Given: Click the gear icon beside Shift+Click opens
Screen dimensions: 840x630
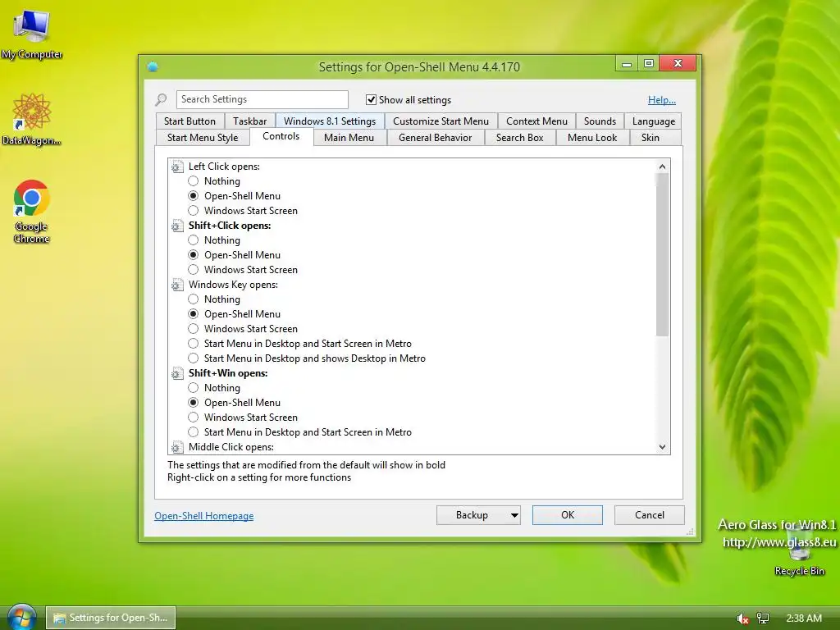Looking at the screenshot, I should coord(177,226).
